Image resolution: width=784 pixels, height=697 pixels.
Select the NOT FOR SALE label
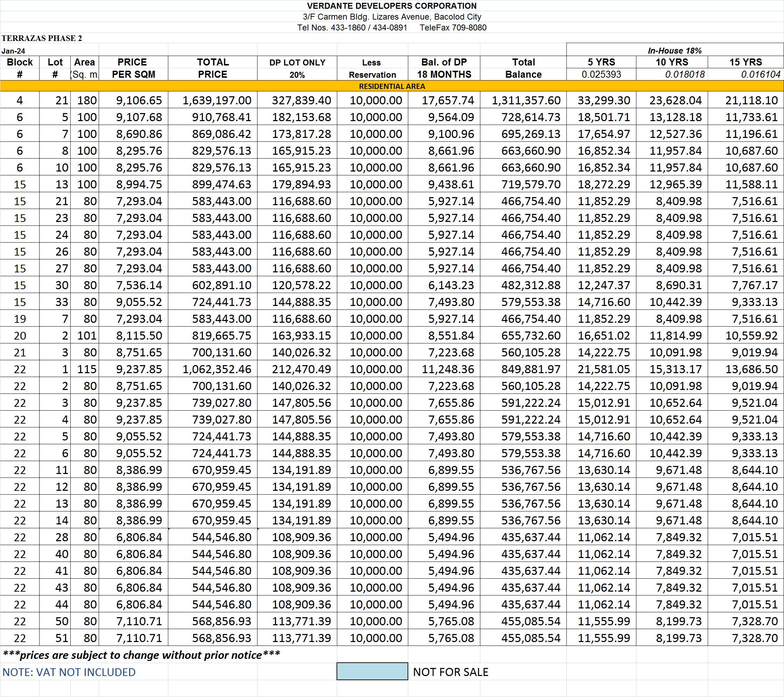(x=451, y=672)
